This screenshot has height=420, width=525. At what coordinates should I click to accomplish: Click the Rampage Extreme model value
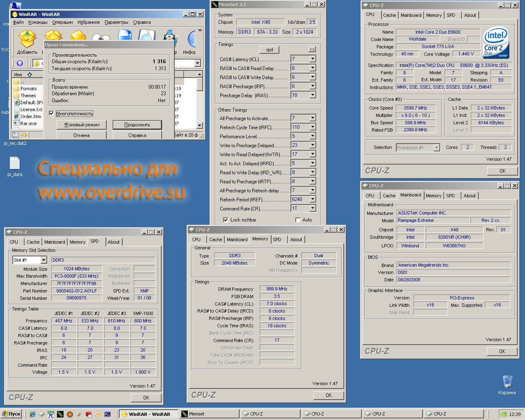(433, 220)
